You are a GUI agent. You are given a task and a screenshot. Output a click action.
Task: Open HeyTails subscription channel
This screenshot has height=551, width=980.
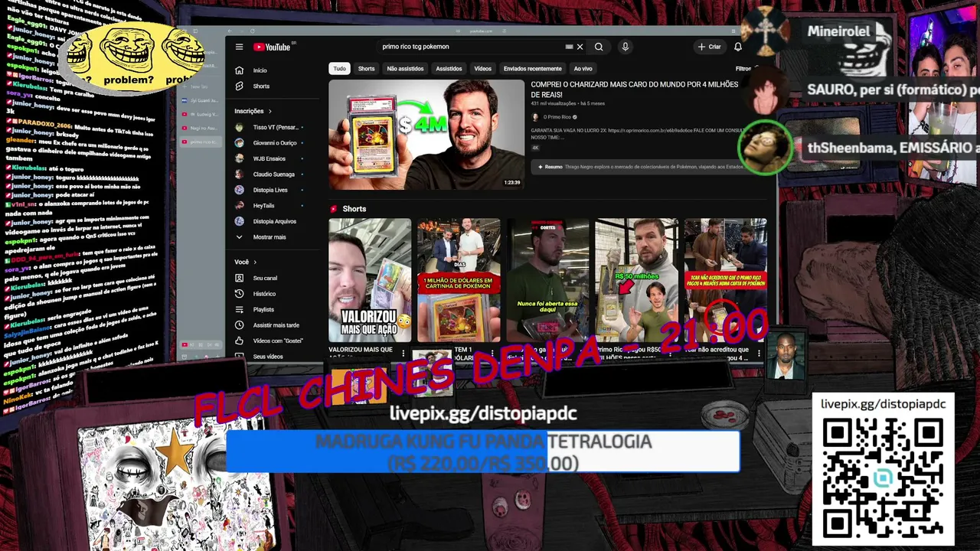[x=272, y=206]
